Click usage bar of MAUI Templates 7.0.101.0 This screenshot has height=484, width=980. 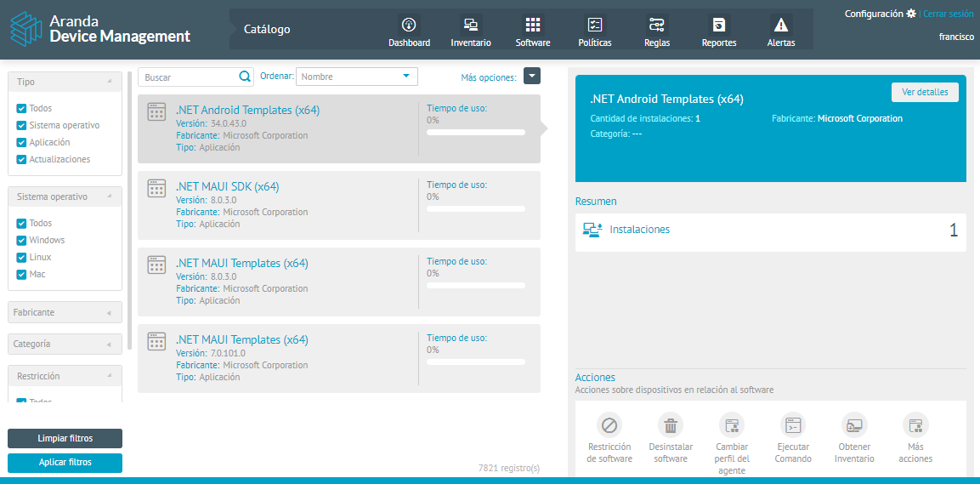pos(476,362)
